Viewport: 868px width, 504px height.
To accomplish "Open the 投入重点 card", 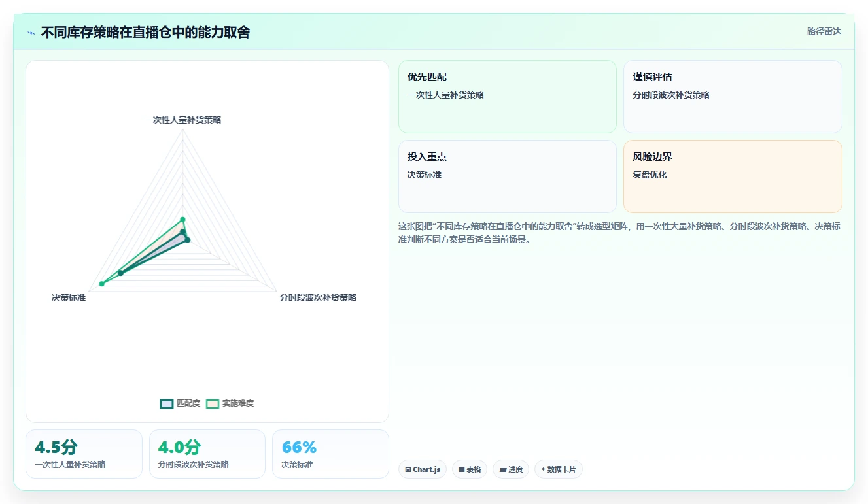I will pyautogui.click(x=508, y=176).
